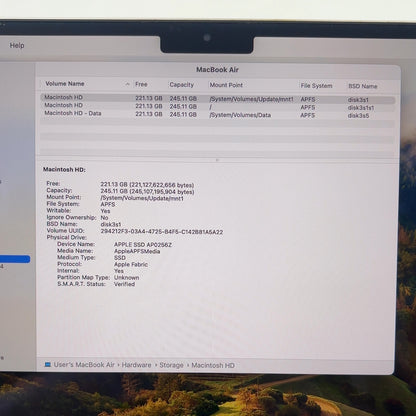Select the Macintosh HD - Data volume row
Image resolution: width=416 pixels, height=416 pixels.
218,115
